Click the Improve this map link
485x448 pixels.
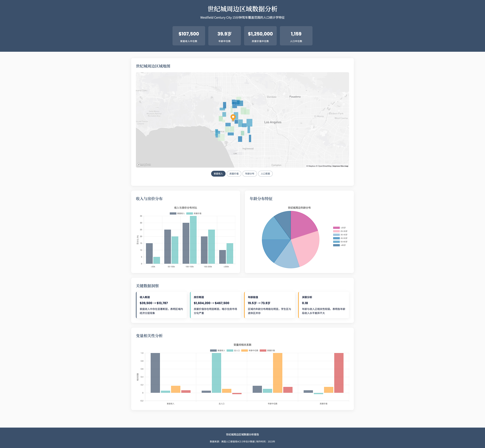340,166
